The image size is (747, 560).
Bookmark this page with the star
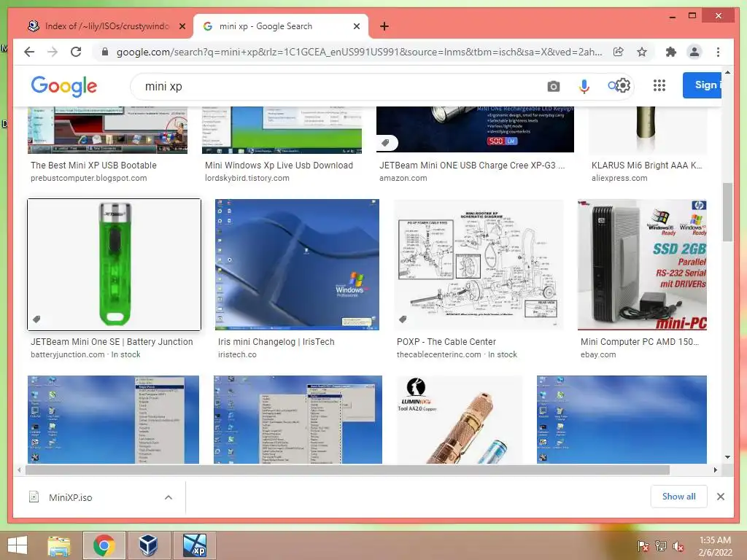[x=642, y=52]
